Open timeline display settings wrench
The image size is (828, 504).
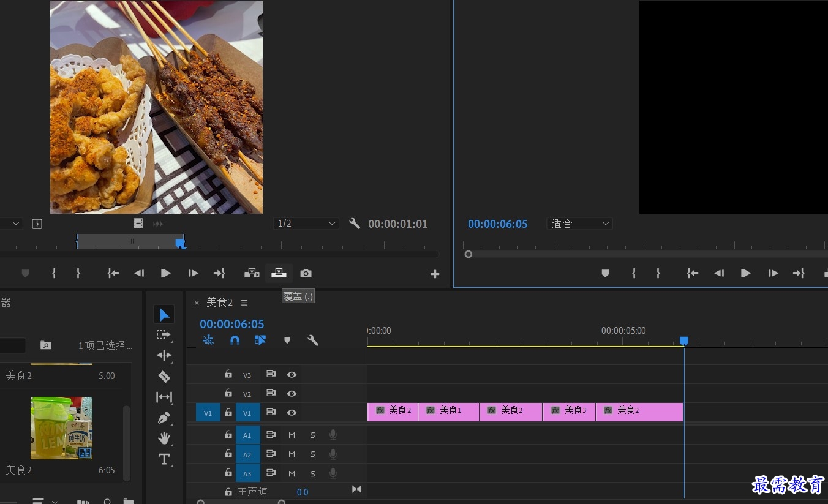tap(313, 340)
